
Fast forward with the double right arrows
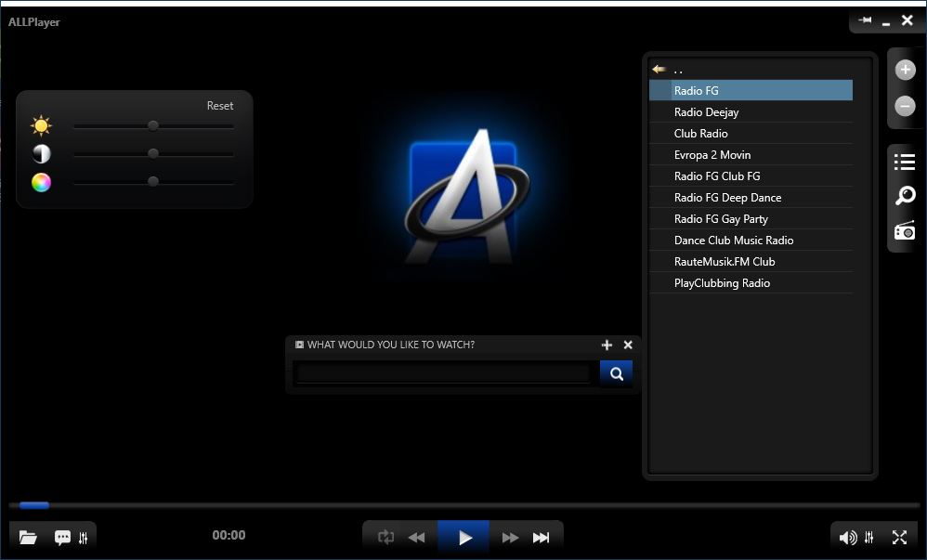coord(510,537)
